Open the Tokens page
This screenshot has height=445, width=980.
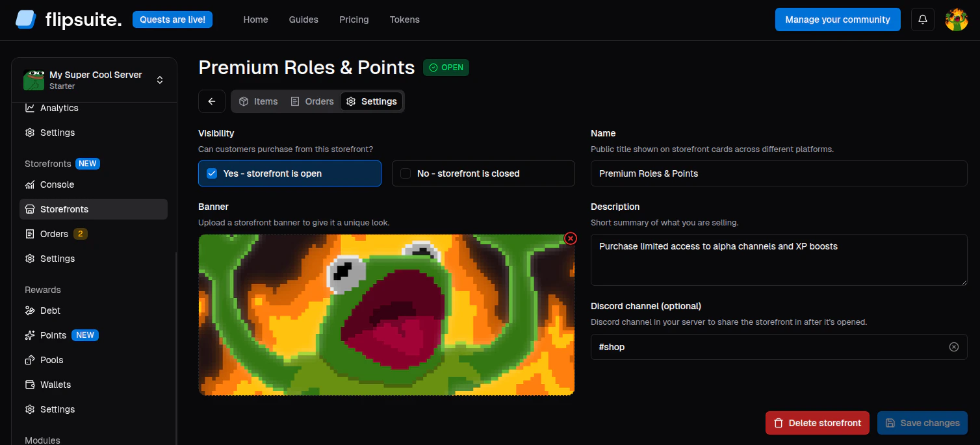[x=404, y=19]
